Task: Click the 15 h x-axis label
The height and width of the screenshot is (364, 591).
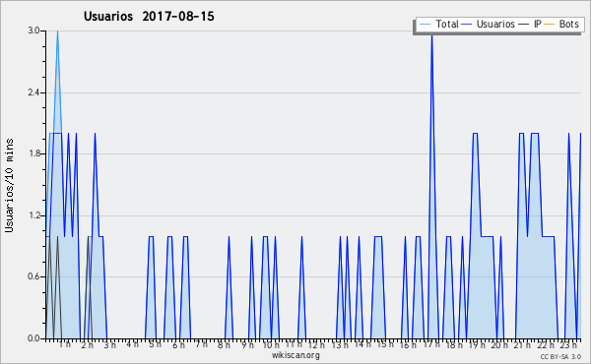Action: click(385, 344)
